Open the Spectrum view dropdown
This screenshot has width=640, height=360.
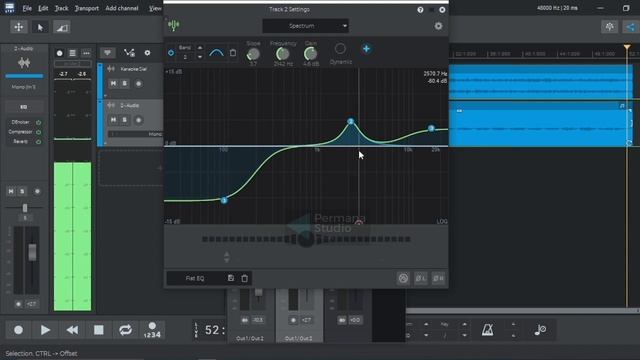coord(305,26)
